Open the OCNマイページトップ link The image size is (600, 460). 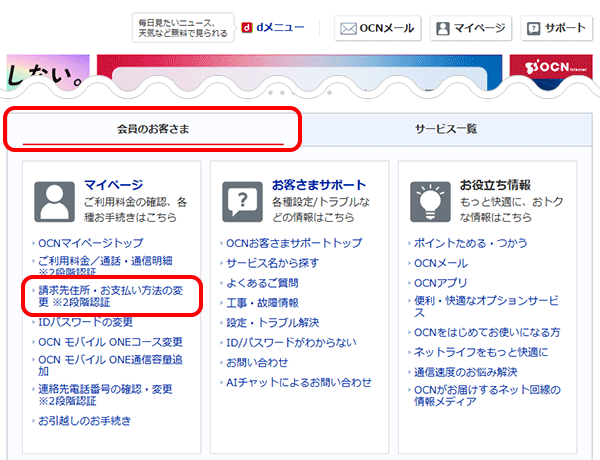tap(91, 243)
